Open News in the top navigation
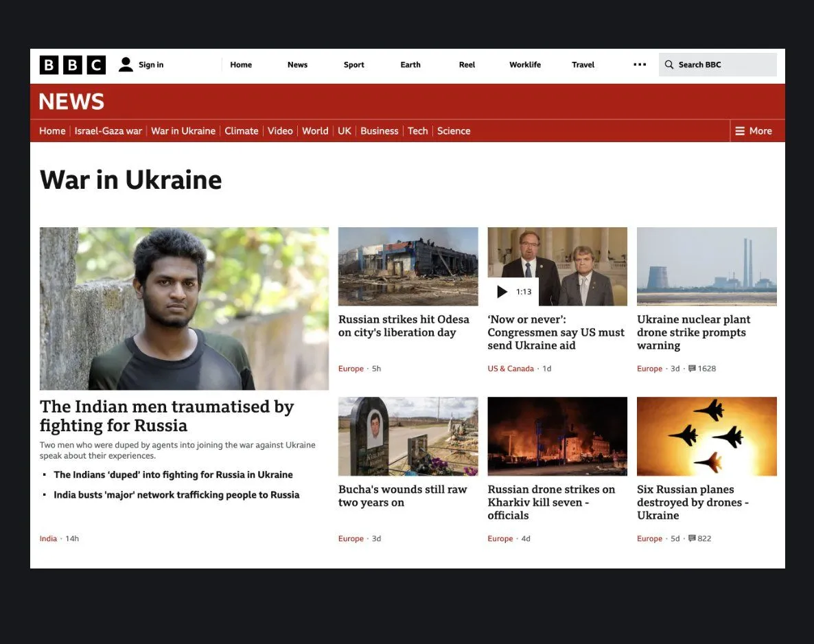 tap(297, 65)
